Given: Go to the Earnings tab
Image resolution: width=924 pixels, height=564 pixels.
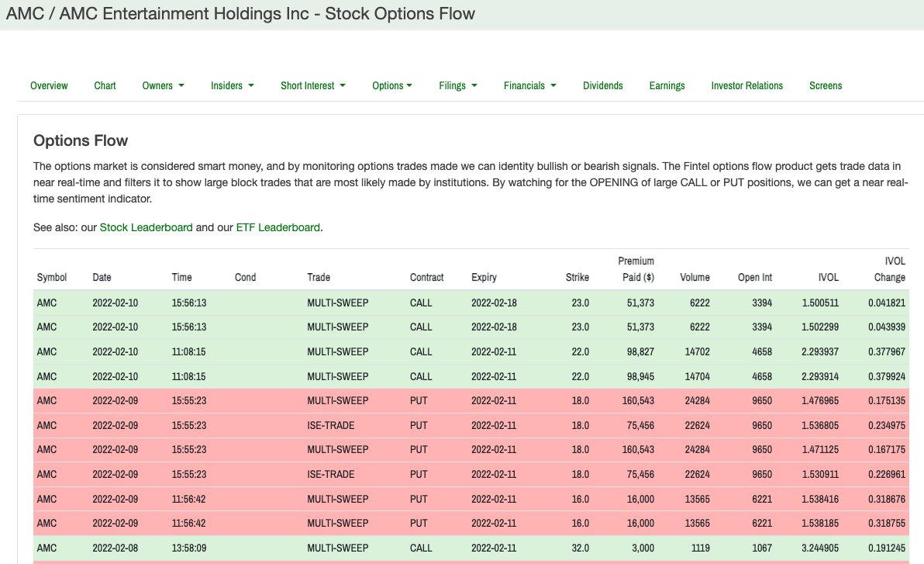Looking at the screenshot, I should tap(667, 85).
